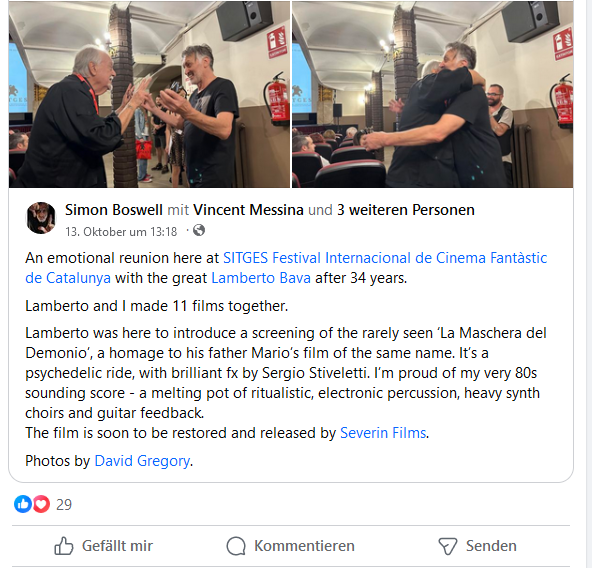Click the Kommentieren button label
Screen dimensions: 592x568
point(304,546)
